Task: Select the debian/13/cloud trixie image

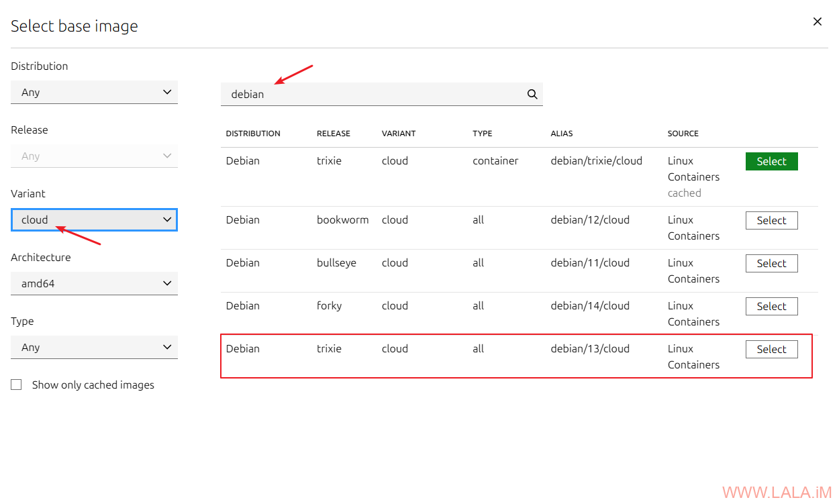Action: (771, 350)
